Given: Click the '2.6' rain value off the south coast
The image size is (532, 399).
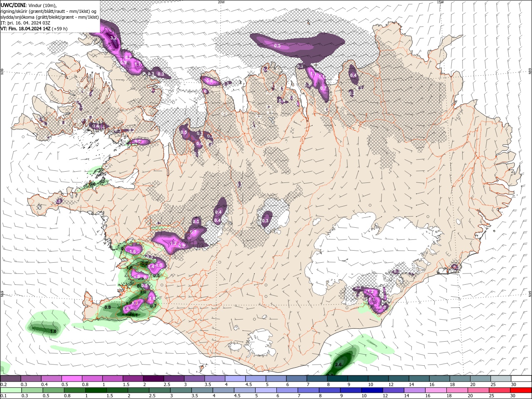Looking at the screenshot, I should click(x=338, y=365).
